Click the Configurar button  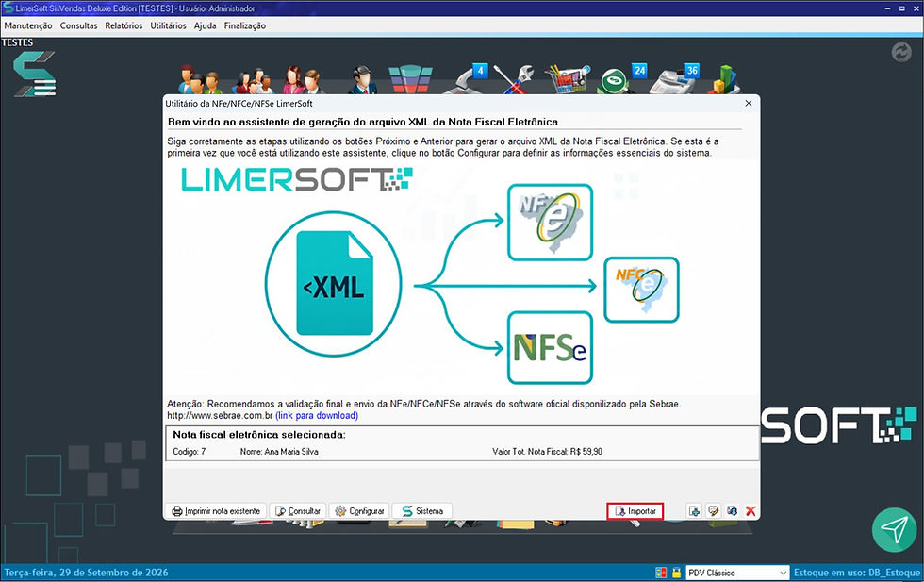(359, 511)
